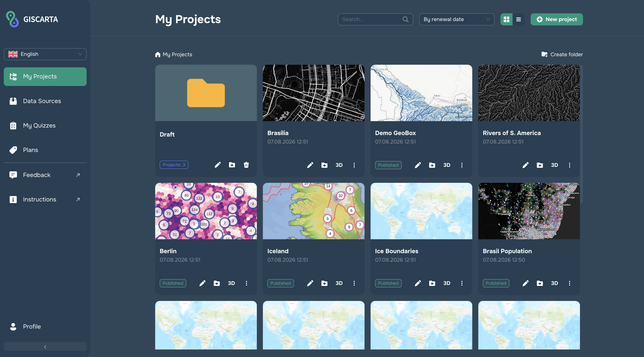Open Brasil Population in 3D view

(x=555, y=283)
